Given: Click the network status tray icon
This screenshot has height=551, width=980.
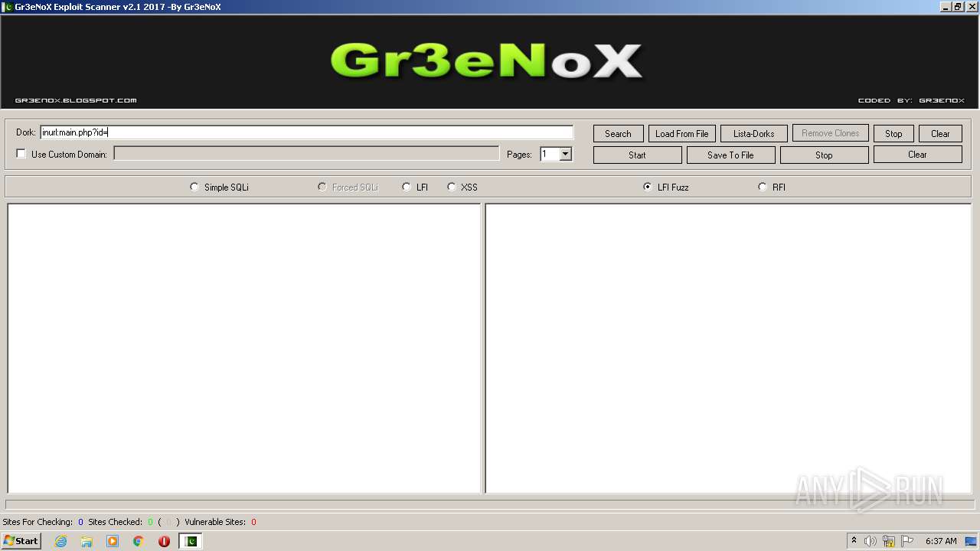Looking at the screenshot, I should (889, 541).
